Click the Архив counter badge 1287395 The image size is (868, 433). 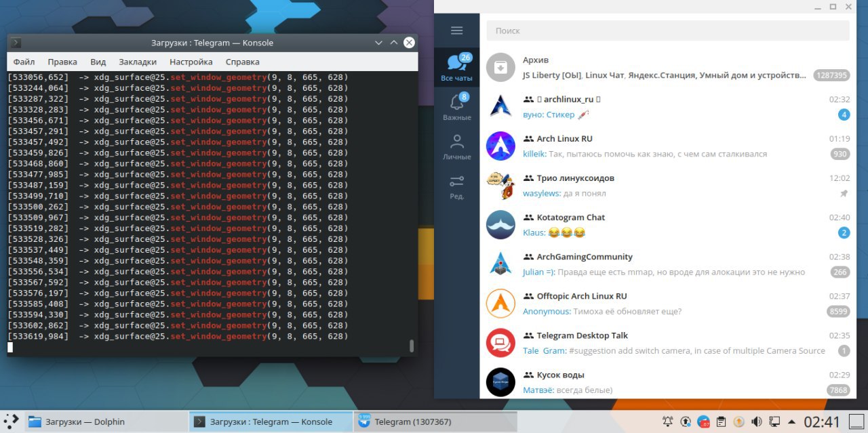coord(831,76)
